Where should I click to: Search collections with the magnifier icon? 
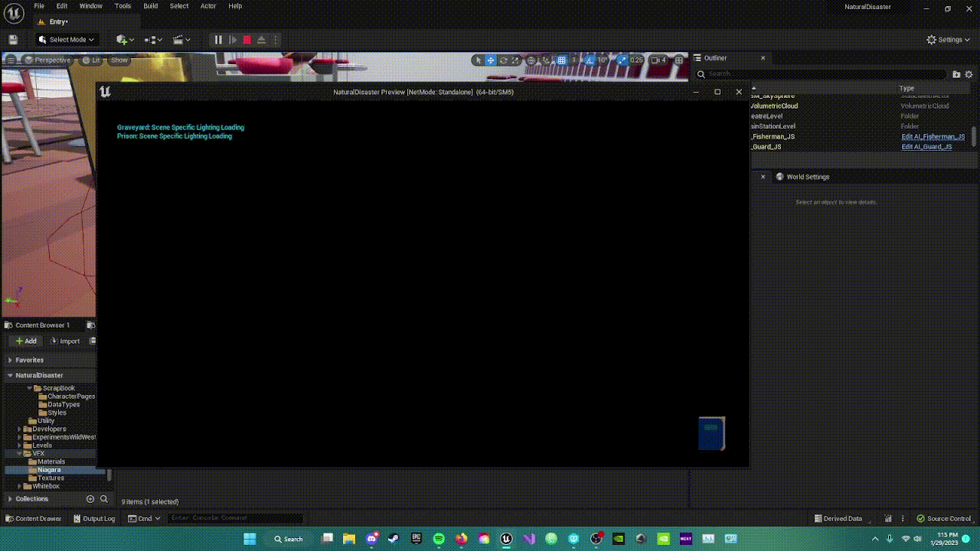(104, 499)
